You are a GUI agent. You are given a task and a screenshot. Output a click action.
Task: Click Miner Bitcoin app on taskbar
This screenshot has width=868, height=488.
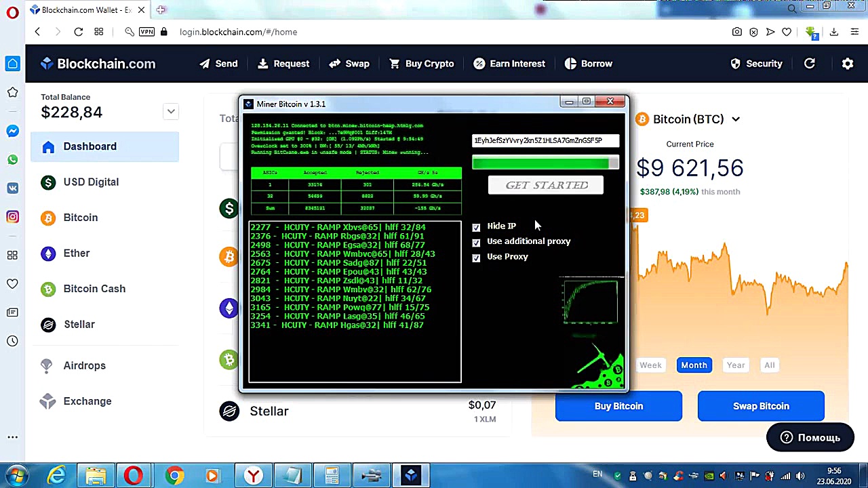(411, 476)
